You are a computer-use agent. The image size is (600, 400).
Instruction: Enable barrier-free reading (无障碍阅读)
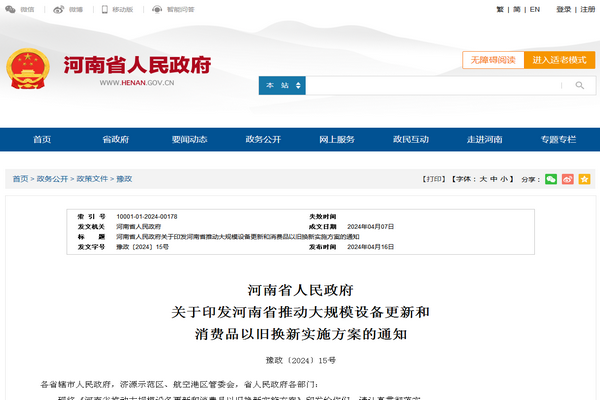493,60
